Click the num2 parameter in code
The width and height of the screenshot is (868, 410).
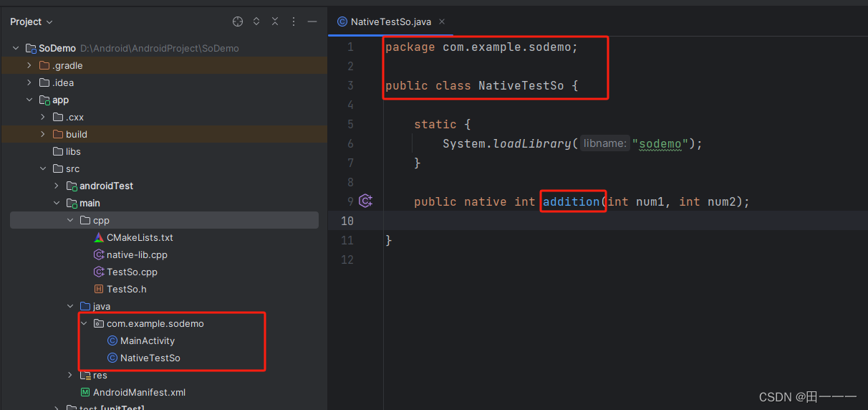tap(721, 201)
